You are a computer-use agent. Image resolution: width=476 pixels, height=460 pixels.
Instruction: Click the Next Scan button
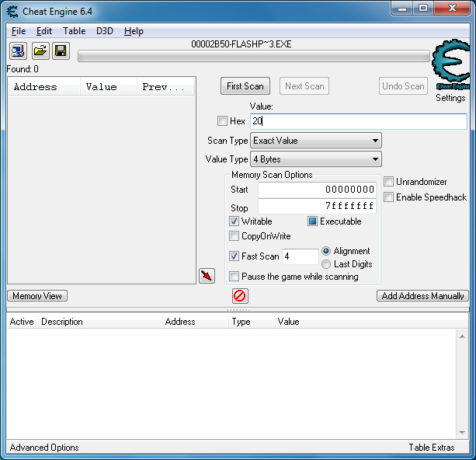click(x=304, y=86)
